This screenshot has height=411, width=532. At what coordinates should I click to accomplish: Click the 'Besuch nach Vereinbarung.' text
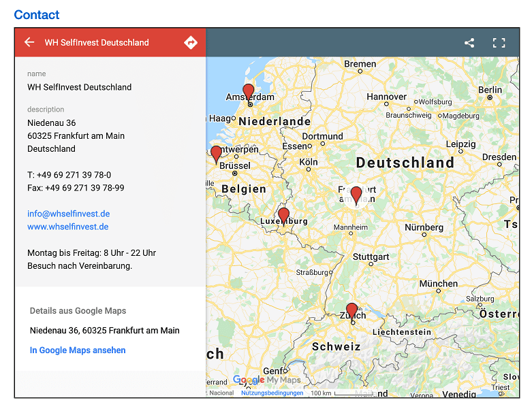(x=80, y=265)
